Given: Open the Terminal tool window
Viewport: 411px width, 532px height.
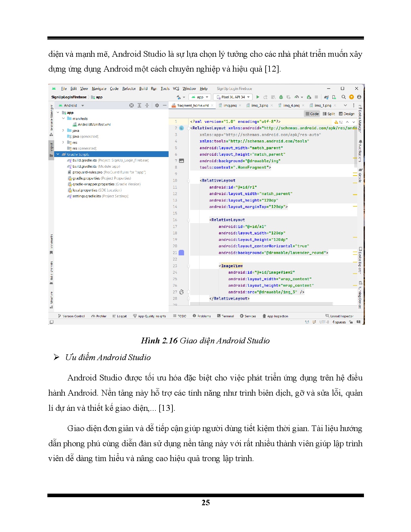Looking at the screenshot, I should [x=226, y=316].
